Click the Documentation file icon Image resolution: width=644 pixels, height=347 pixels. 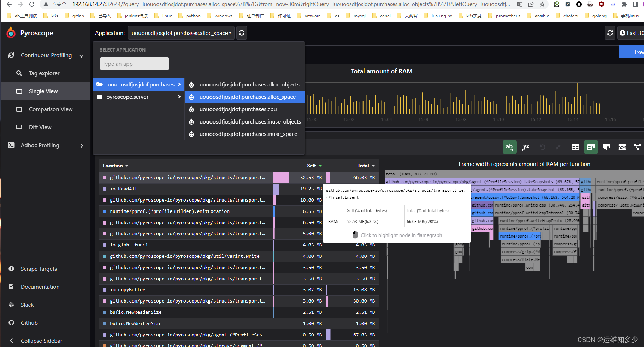[x=11, y=287]
